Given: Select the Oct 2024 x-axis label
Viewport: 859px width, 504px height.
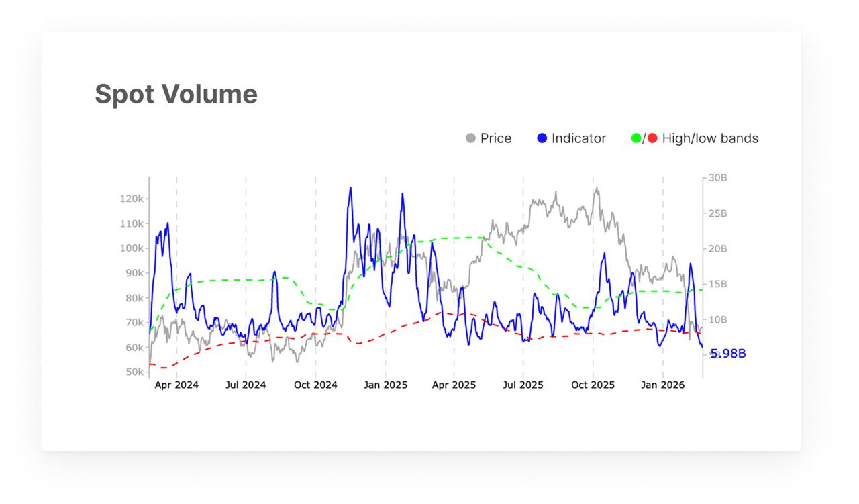Looking at the screenshot, I should click(x=315, y=385).
